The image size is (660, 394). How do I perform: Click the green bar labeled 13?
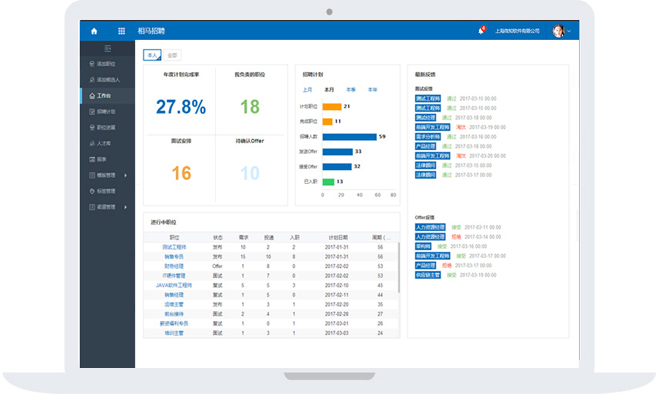tap(328, 182)
